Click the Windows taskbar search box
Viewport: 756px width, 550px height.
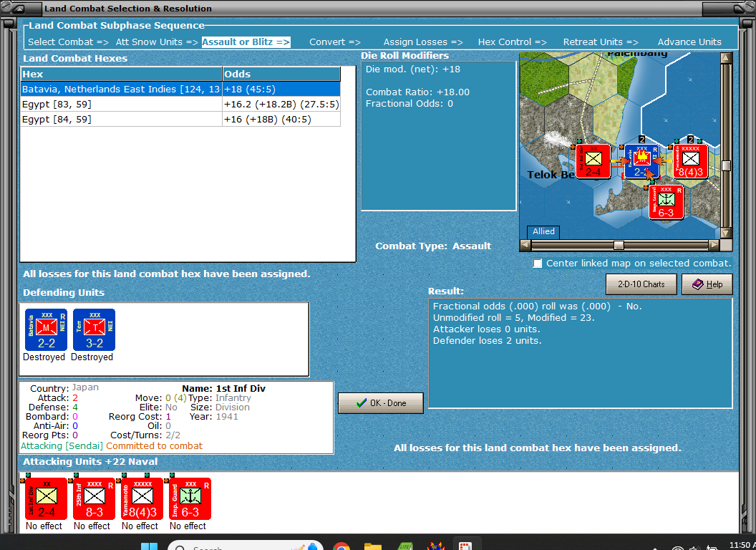(245, 546)
